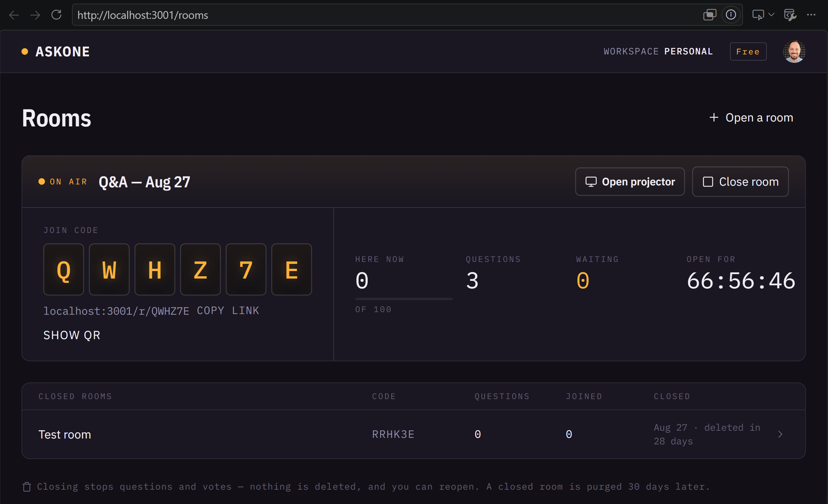Open the tabs overlay icon in address bar
The width and height of the screenshot is (828, 504).
coord(709,15)
